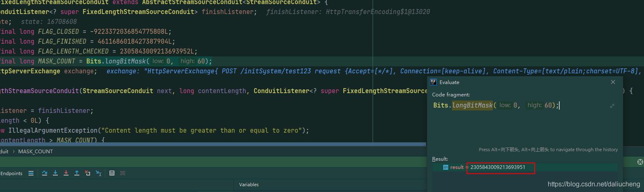The image size is (644, 192).
Task: Click the Evaluate dialog title text
Action: pos(449,82)
